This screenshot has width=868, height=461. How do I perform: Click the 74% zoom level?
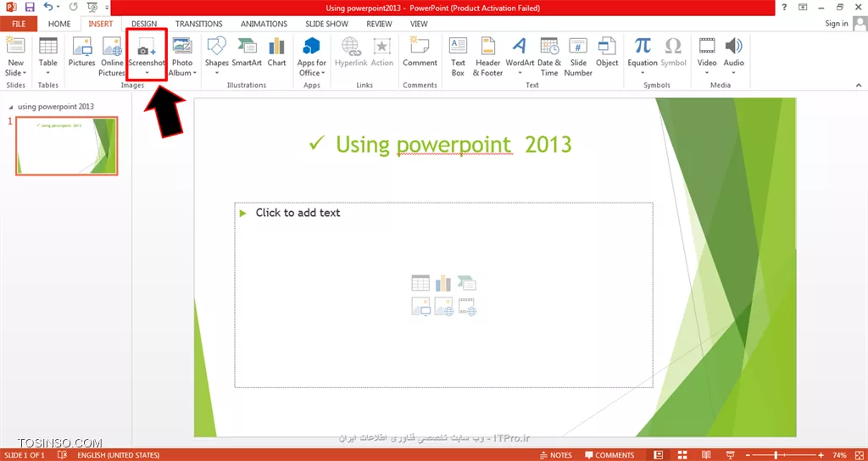(x=840, y=455)
